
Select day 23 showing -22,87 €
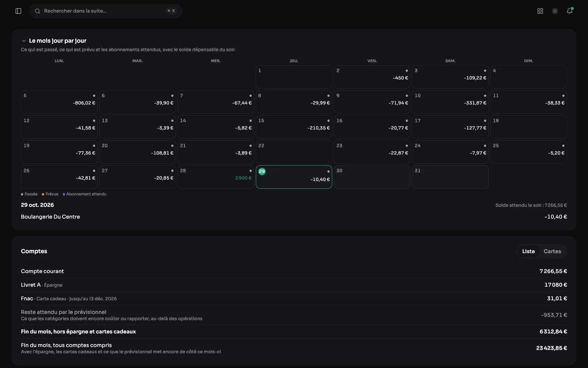point(372,152)
